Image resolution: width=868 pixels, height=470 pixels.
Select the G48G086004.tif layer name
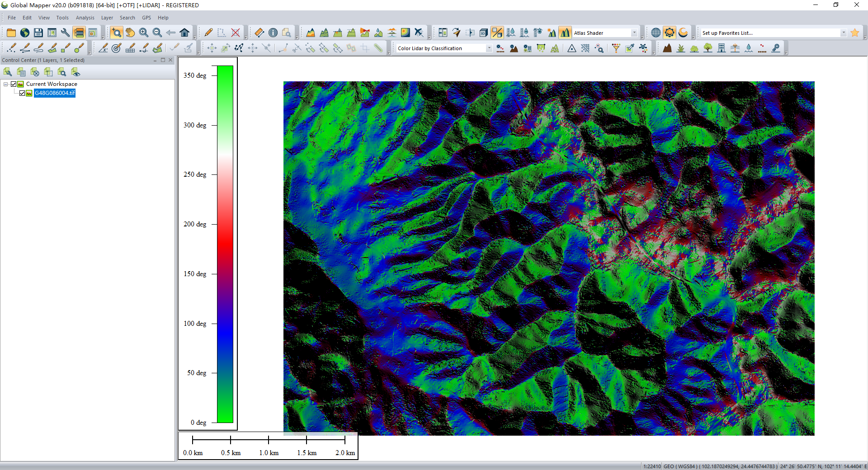point(55,93)
